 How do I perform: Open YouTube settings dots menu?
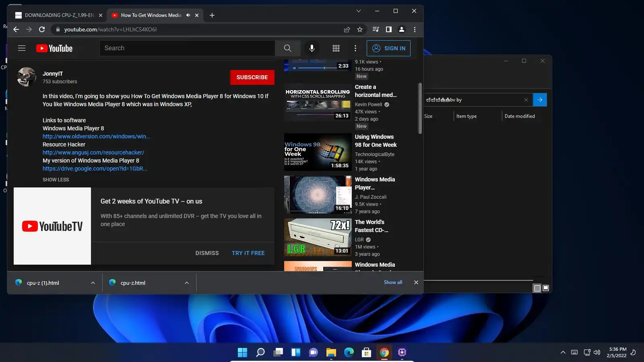click(x=355, y=48)
